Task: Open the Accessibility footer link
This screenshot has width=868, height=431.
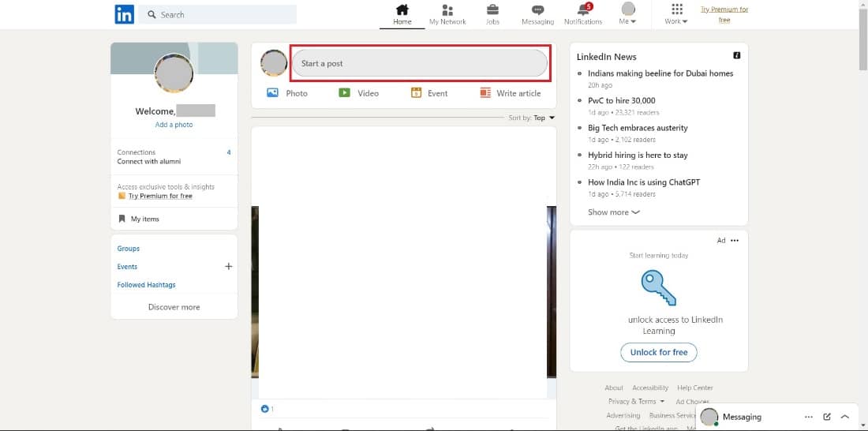Action: pos(650,388)
